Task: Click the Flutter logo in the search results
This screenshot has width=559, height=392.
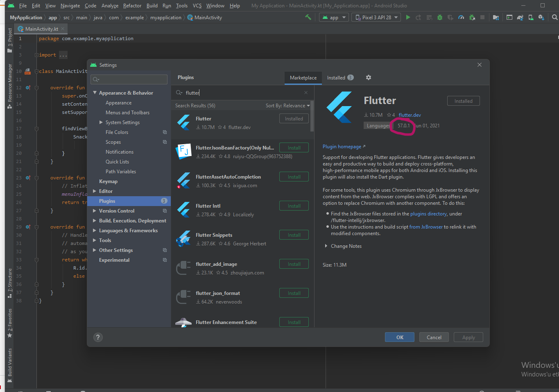Action: click(x=183, y=122)
